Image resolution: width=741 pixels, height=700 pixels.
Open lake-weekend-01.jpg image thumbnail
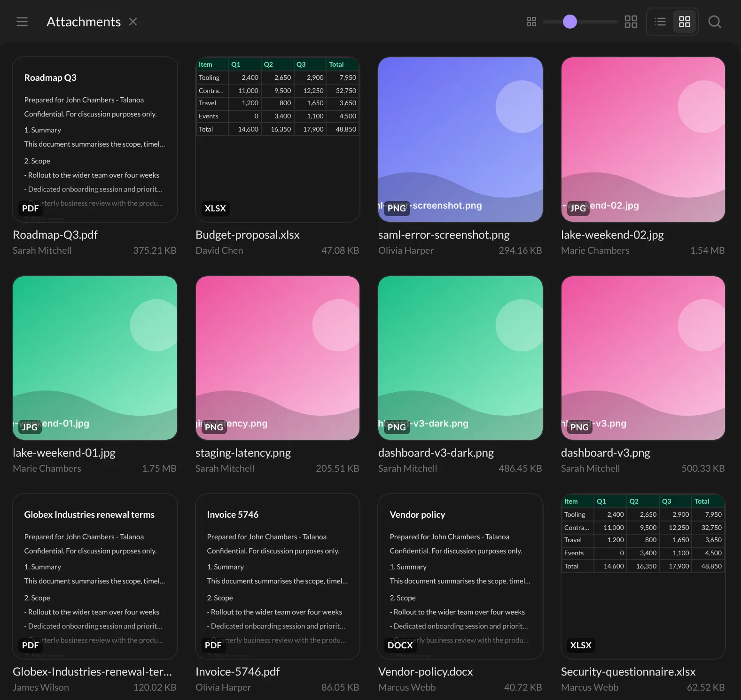95,358
